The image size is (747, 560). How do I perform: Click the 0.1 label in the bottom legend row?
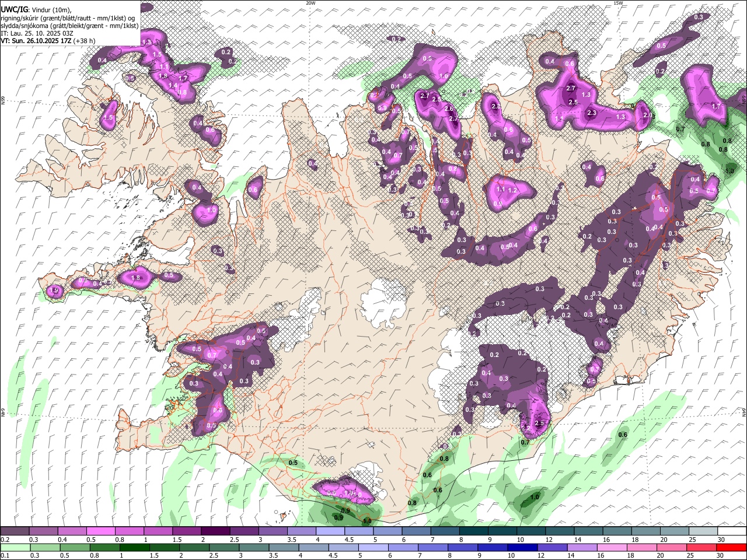(5, 555)
